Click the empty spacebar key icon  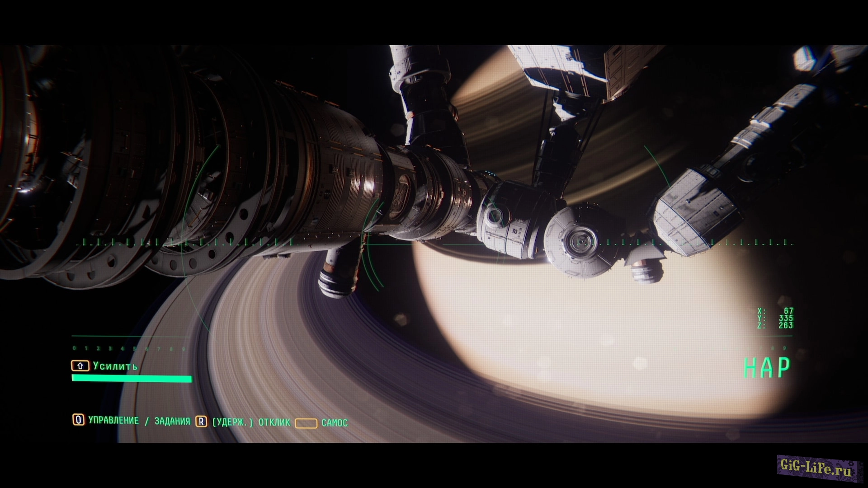(306, 423)
